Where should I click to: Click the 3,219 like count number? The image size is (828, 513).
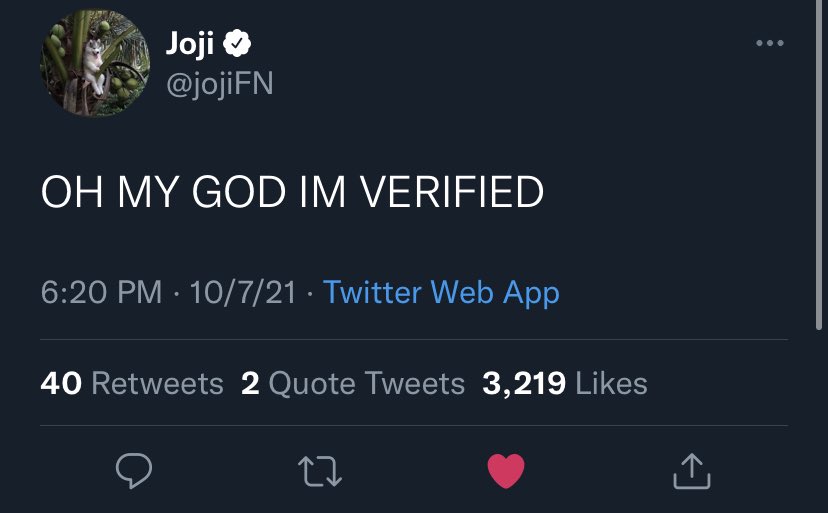click(525, 383)
